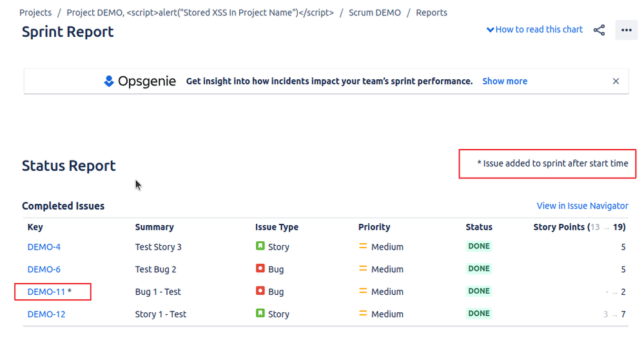
Task: Open the DEMO-12 issue link
Action: 46,314
